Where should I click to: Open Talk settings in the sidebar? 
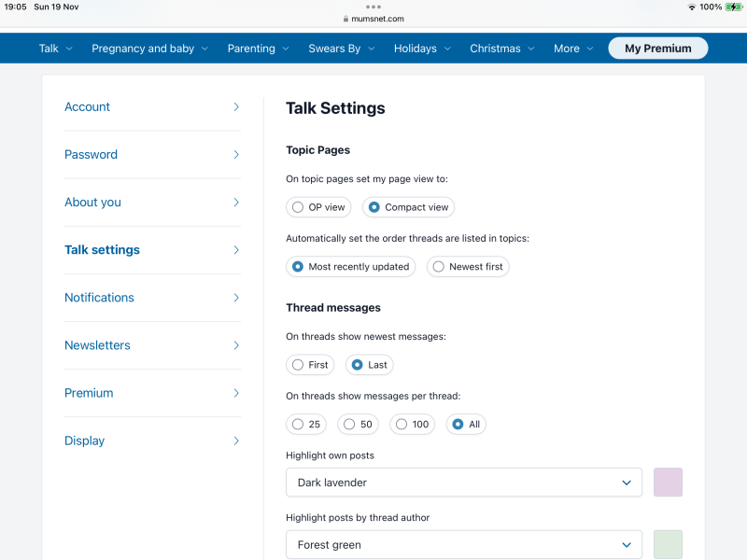coord(103,250)
